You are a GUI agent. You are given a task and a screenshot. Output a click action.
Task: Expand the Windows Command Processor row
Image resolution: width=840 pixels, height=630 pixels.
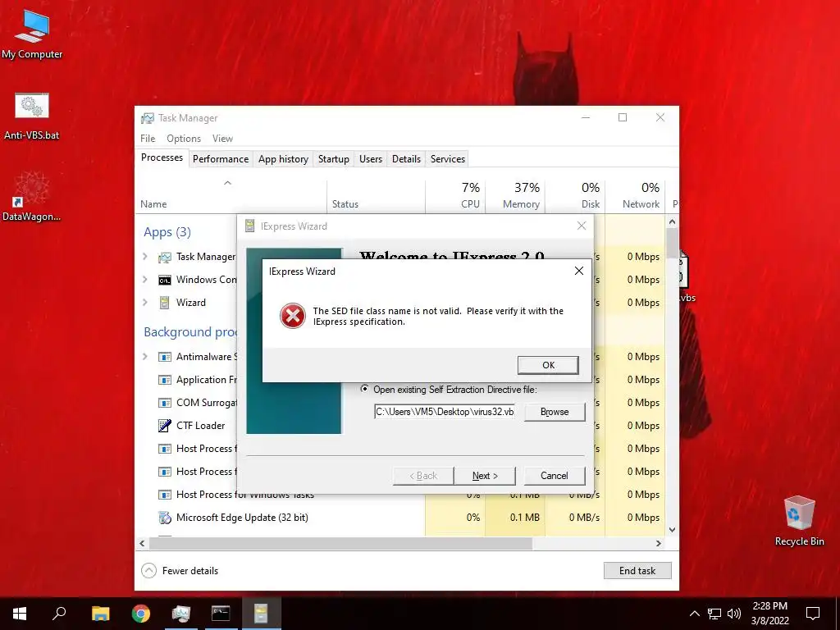[144, 279]
